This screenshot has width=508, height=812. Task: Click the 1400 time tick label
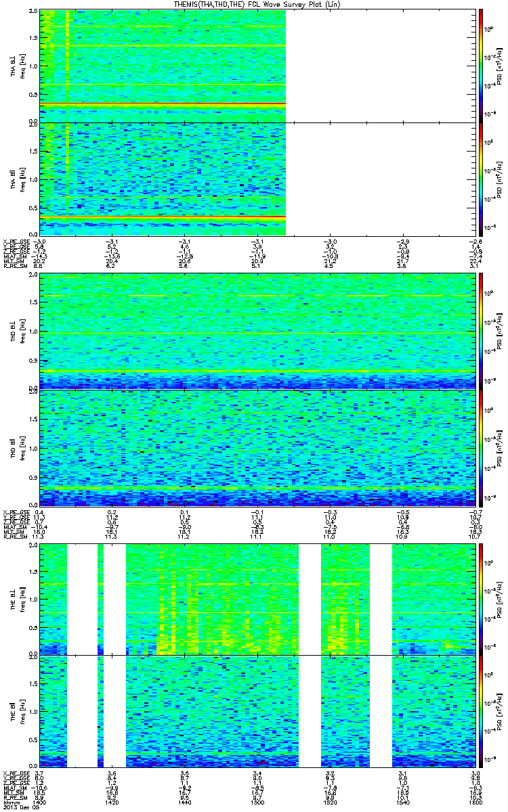click(x=40, y=803)
